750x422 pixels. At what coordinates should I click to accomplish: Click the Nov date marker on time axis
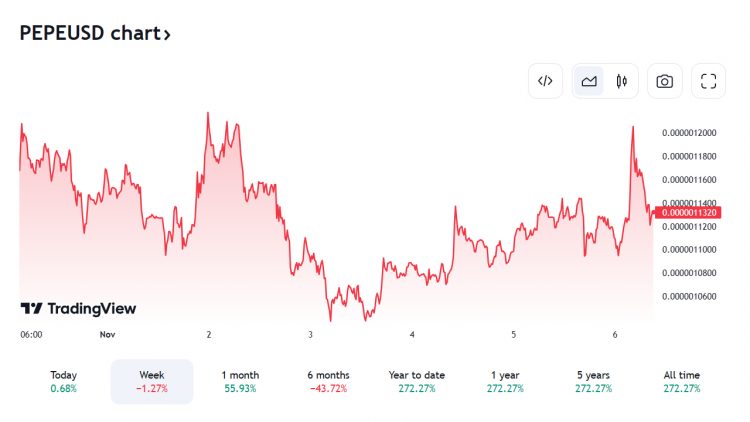(x=107, y=334)
